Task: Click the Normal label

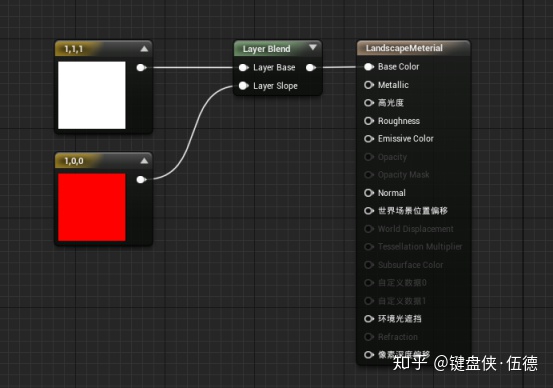Action: pos(392,193)
